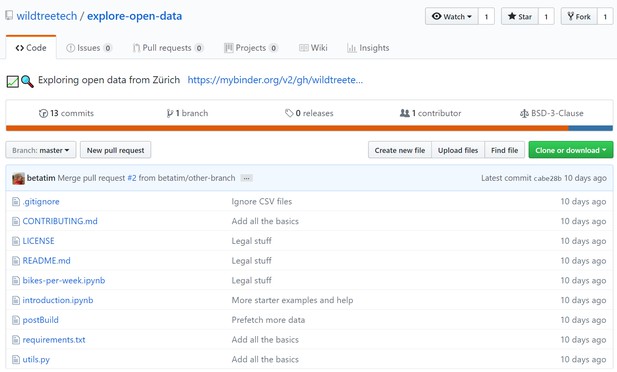Viewport: 617px width, 372px height.
Task: Click the Pull requests tab icon
Action: 136,48
